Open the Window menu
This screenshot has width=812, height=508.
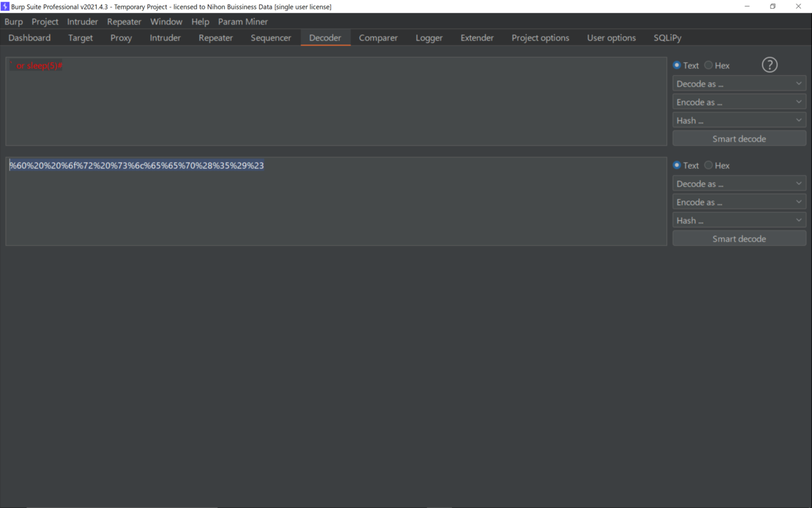pos(166,22)
